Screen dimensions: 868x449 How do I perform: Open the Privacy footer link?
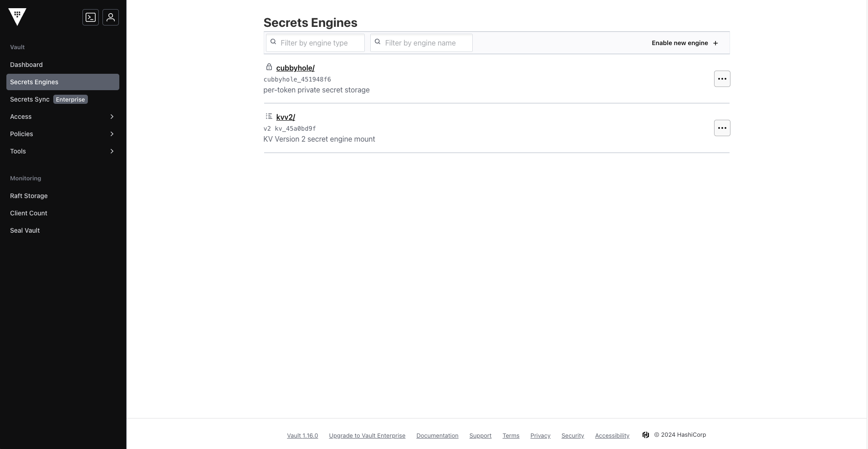(x=541, y=435)
